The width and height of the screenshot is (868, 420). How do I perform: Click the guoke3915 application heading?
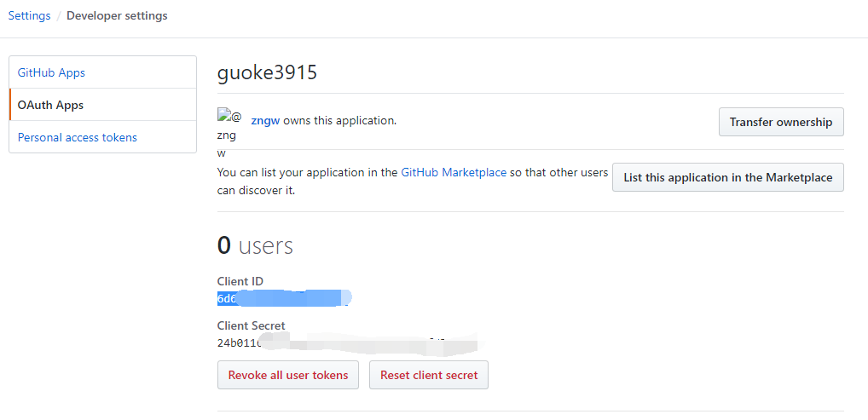point(267,72)
